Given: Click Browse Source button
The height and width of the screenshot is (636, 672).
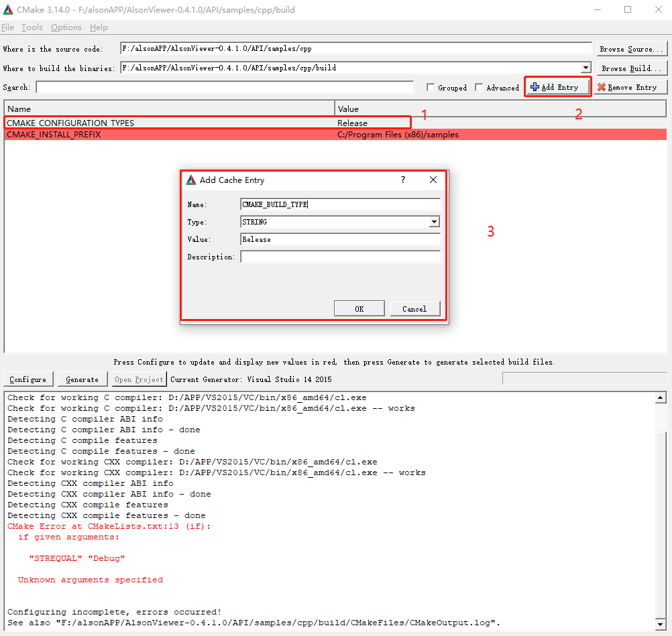Looking at the screenshot, I should point(630,49).
